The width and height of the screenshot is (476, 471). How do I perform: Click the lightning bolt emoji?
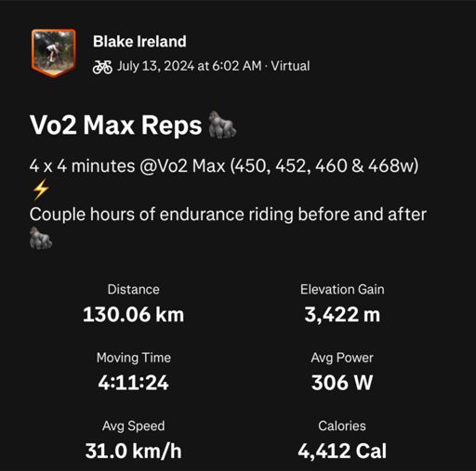(x=41, y=190)
